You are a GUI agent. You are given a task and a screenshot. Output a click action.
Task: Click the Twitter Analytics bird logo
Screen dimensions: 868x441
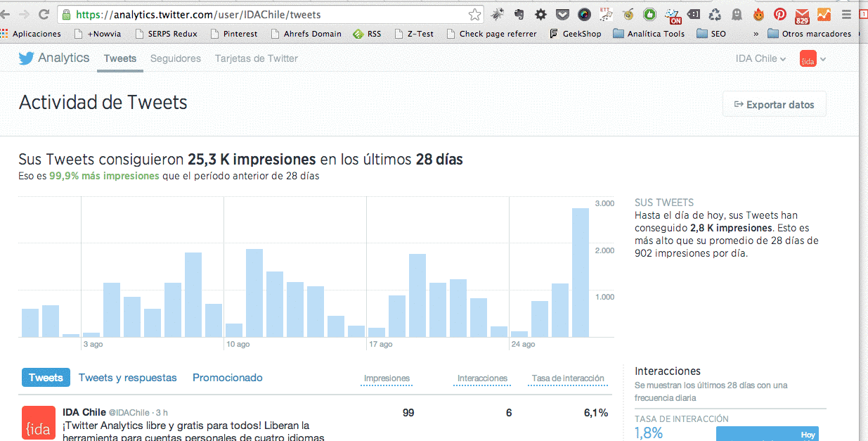26,58
